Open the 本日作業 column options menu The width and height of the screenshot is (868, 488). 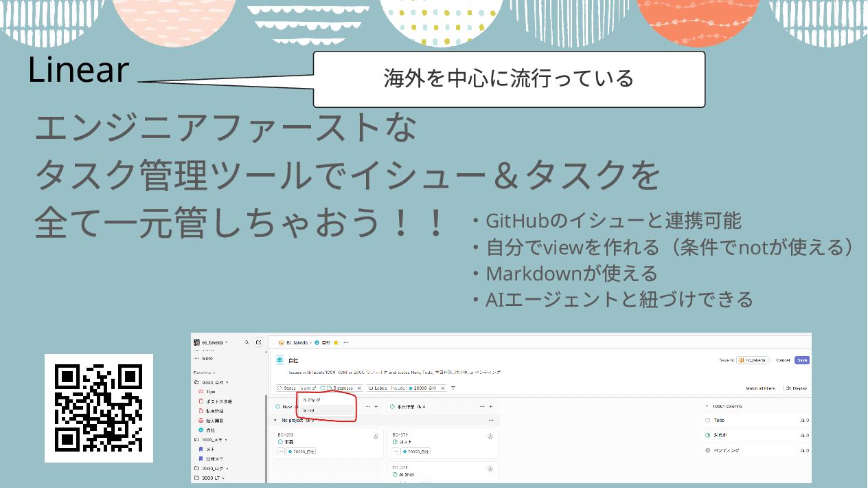(482, 406)
